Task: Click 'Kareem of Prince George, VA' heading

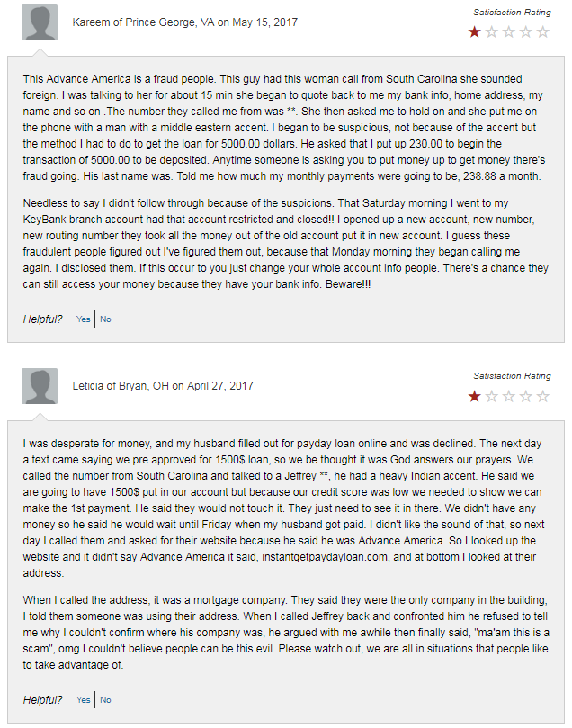Action: [143, 22]
